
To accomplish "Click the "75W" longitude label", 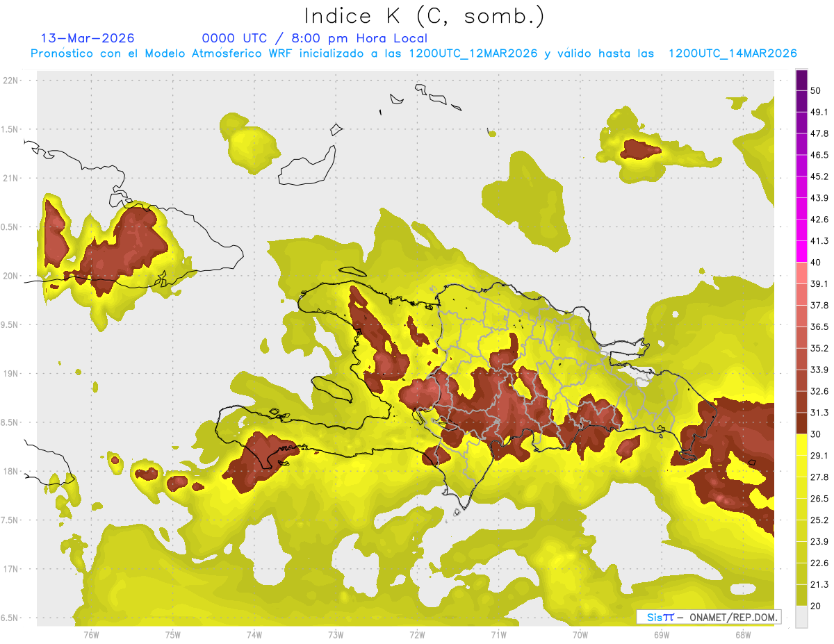I will pyautogui.click(x=172, y=635).
